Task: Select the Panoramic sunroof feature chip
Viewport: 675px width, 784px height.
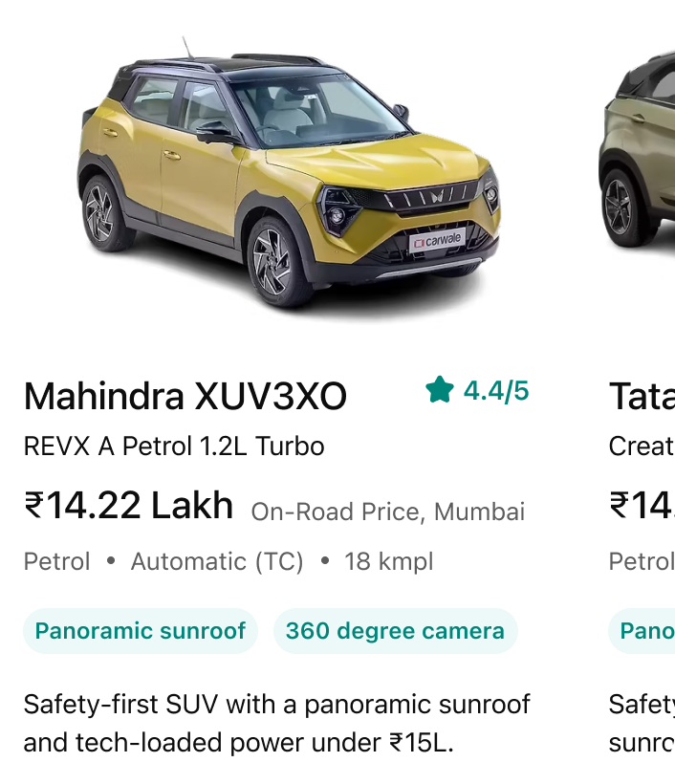Action: pyautogui.click(x=141, y=630)
